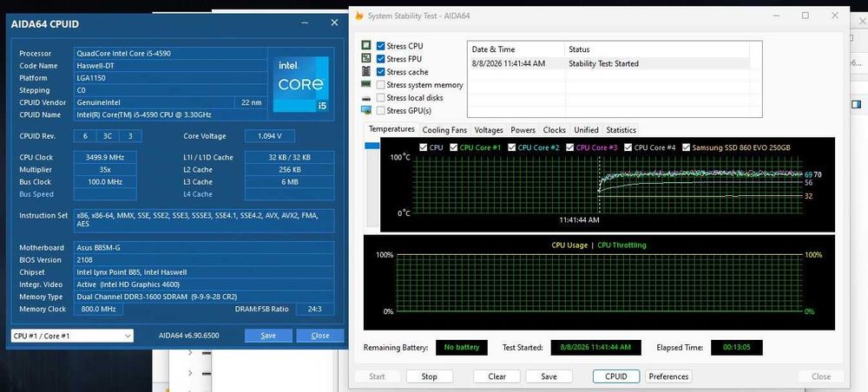Click Save in System Stability Test window
Viewport: 868px width, 392px height.
pyautogui.click(x=549, y=376)
